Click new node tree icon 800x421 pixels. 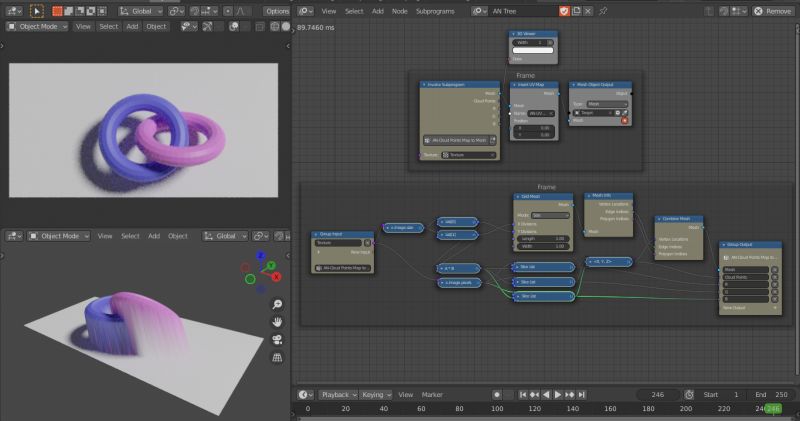coord(577,11)
